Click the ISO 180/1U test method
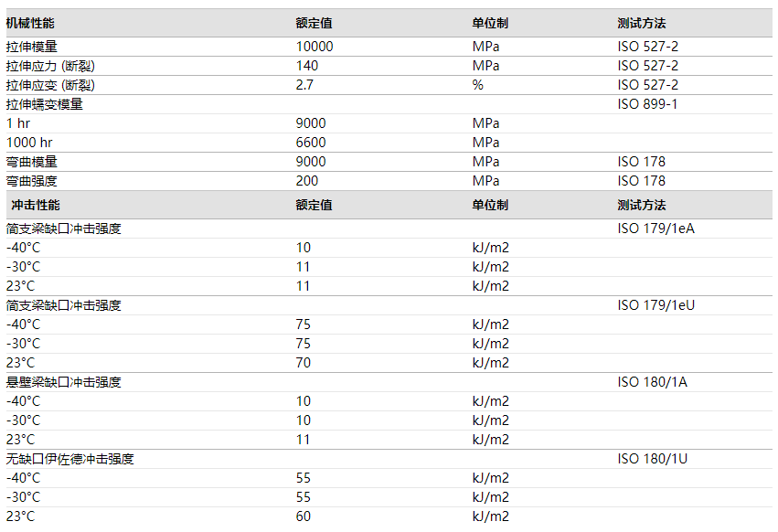 pyautogui.click(x=652, y=459)
